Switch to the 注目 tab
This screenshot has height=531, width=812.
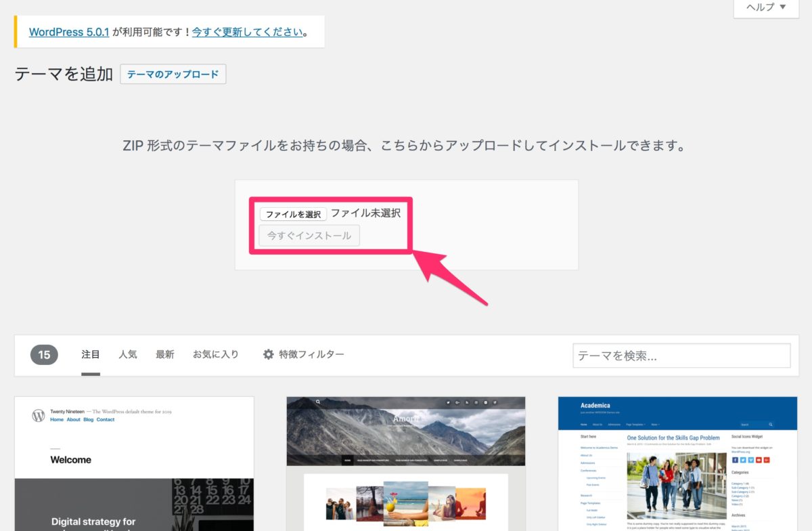pos(91,354)
